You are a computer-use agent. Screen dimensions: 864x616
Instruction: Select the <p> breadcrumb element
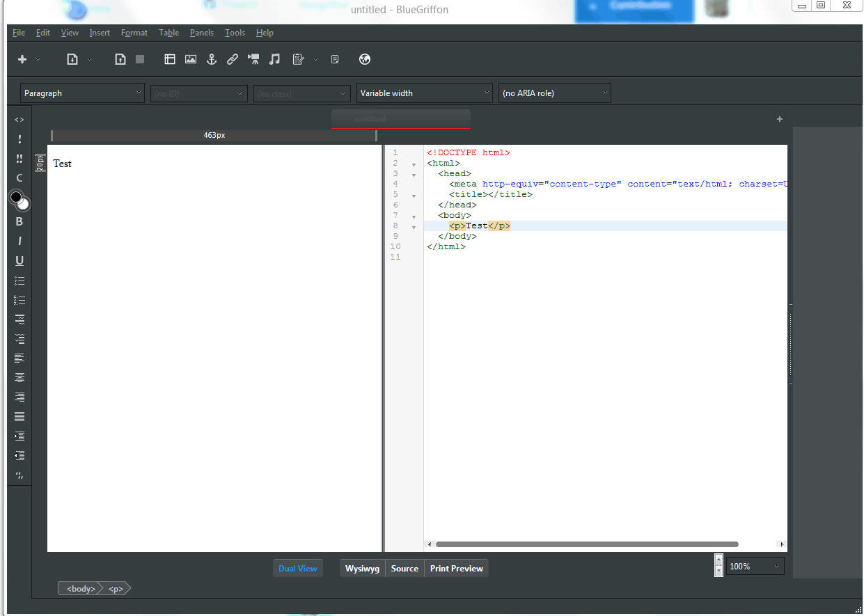pyautogui.click(x=116, y=589)
